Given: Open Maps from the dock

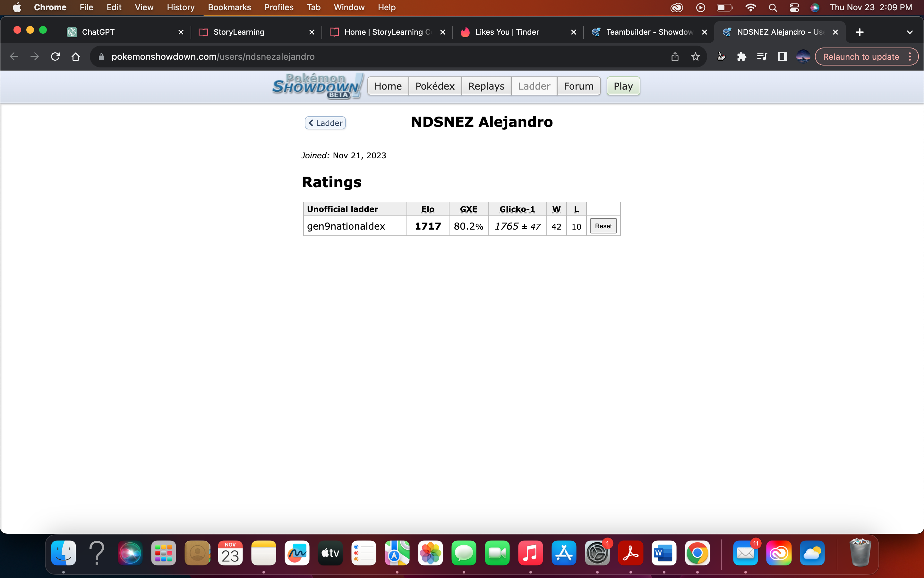Looking at the screenshot, I should click(x=397, y=553).
